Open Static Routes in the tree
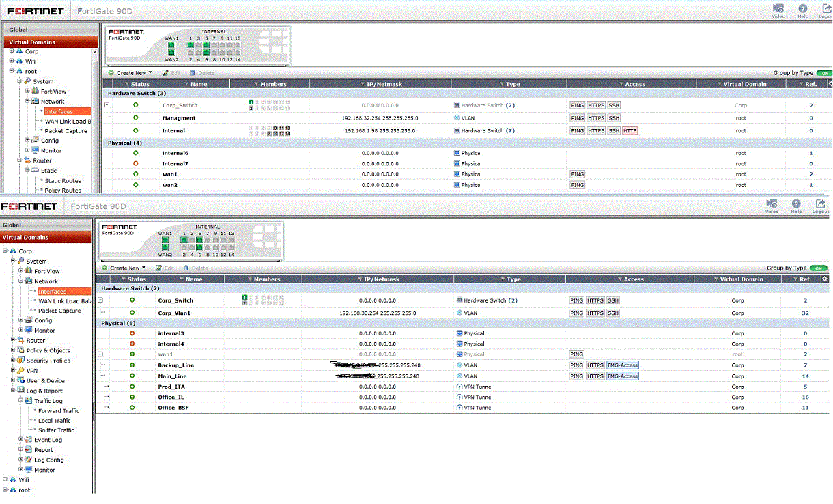 (63, 181)
